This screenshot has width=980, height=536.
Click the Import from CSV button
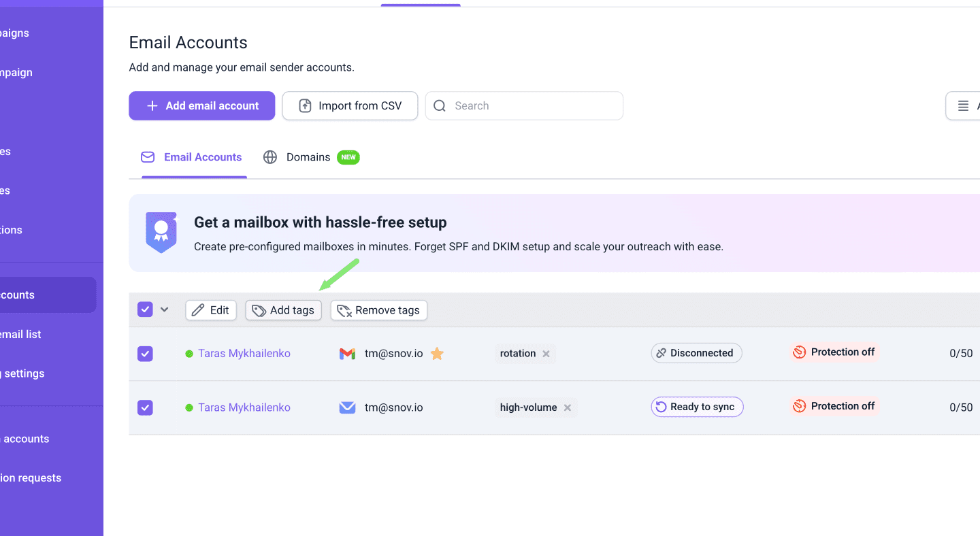[x=350, y=106]
